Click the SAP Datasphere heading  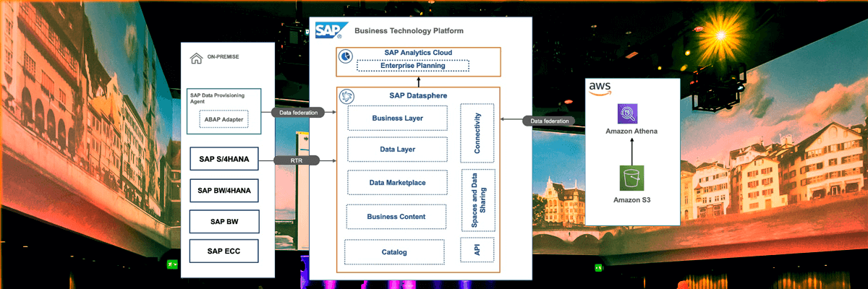tap(418, 95)
